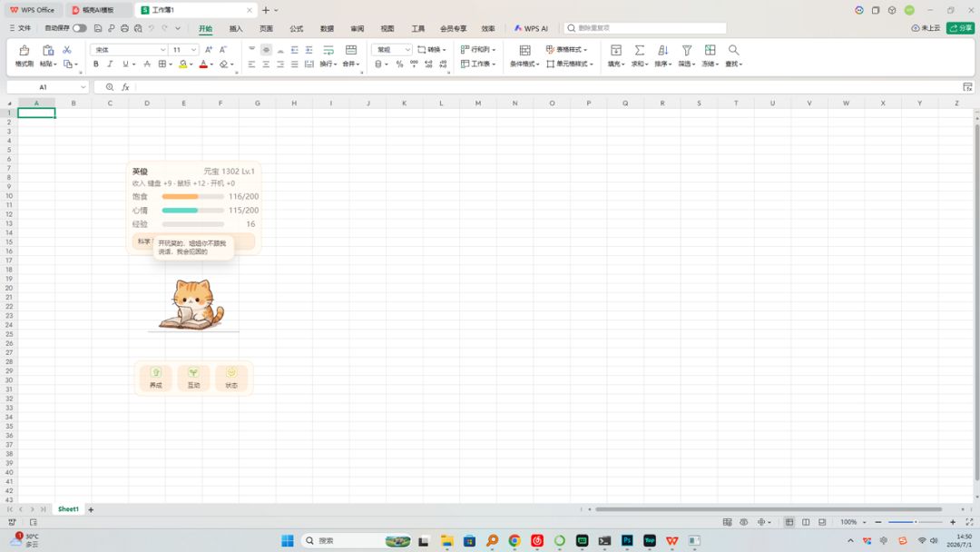Decrease indent in cell
The height and width of the screenshot is (552, 980).
coord(294,49)
